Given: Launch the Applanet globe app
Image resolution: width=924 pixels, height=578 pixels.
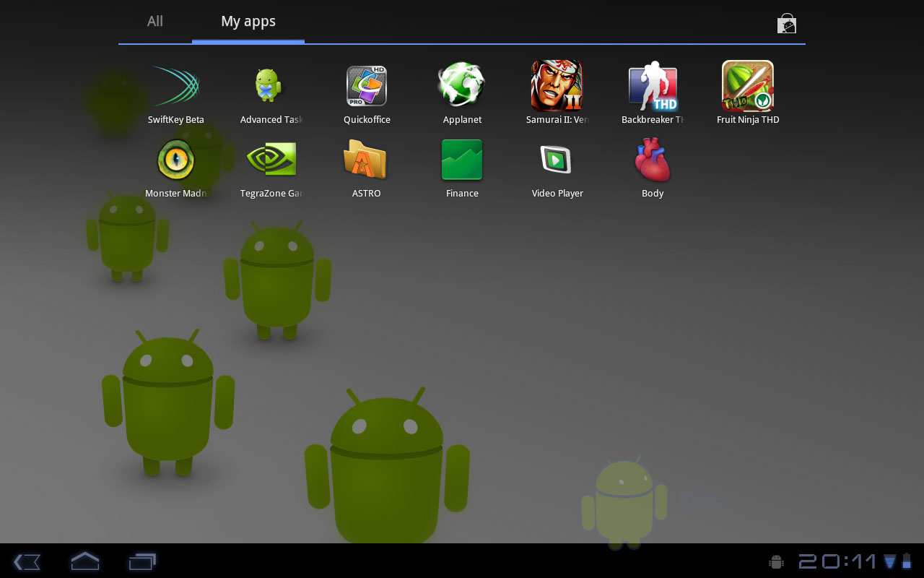Looking at the screenshot, I should [x=462, y=94].
